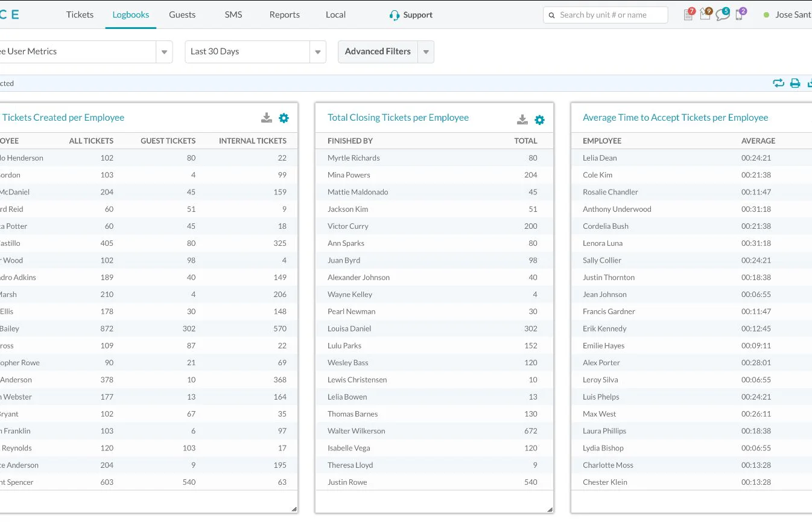
Task: Click the refresh arrows icon in the report bar
Action: click(778, 83)
